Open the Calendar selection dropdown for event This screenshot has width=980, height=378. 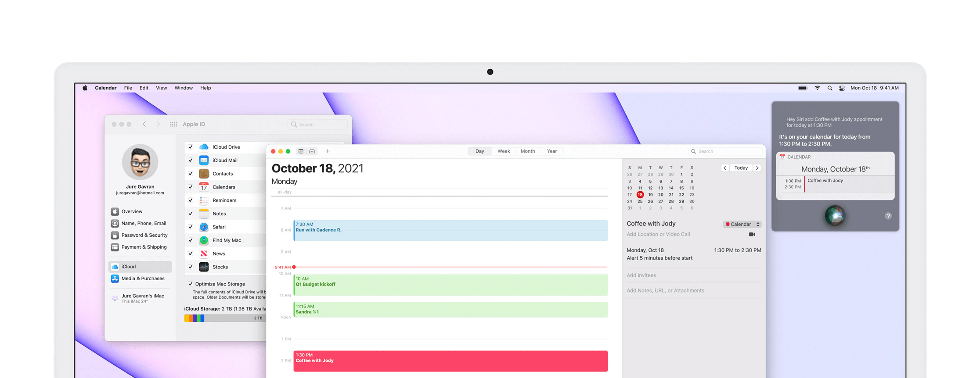(x=742, y=225)
